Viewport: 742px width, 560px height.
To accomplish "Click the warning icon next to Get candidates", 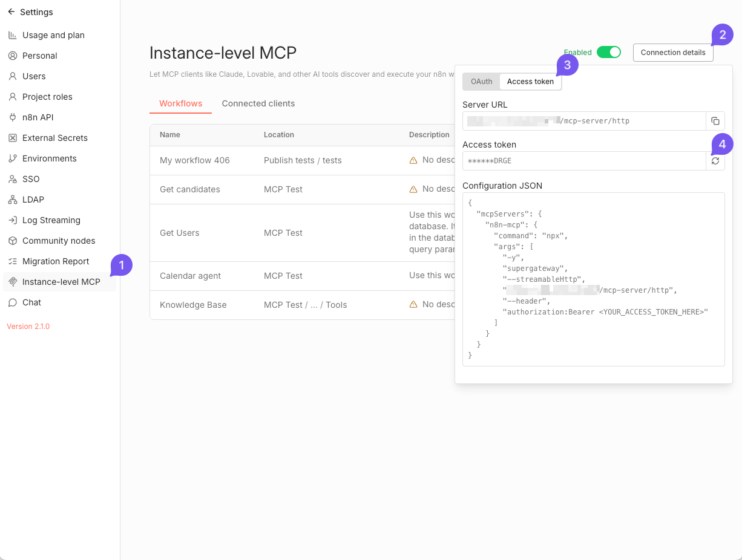I will tap(414, 189).
